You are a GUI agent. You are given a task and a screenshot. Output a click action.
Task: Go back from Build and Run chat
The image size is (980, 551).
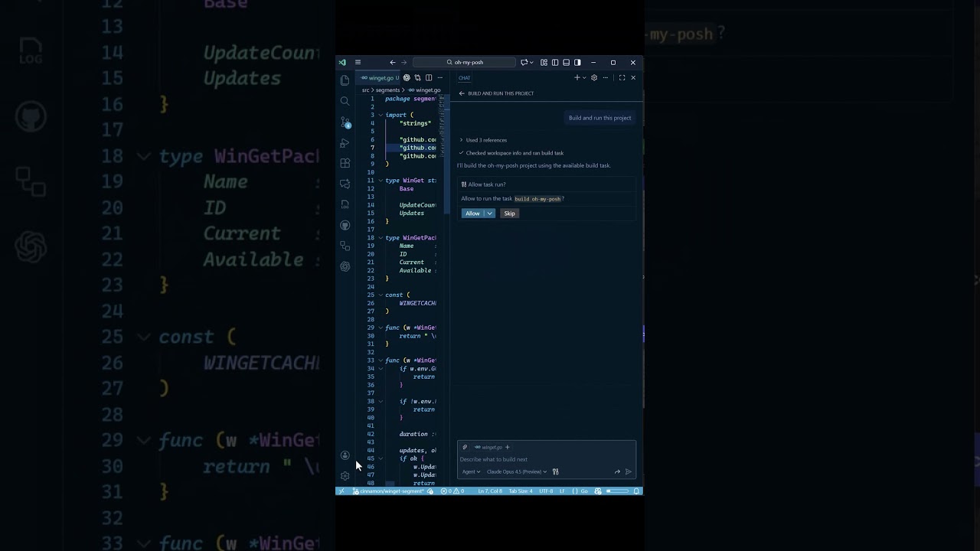click(462, 93)
